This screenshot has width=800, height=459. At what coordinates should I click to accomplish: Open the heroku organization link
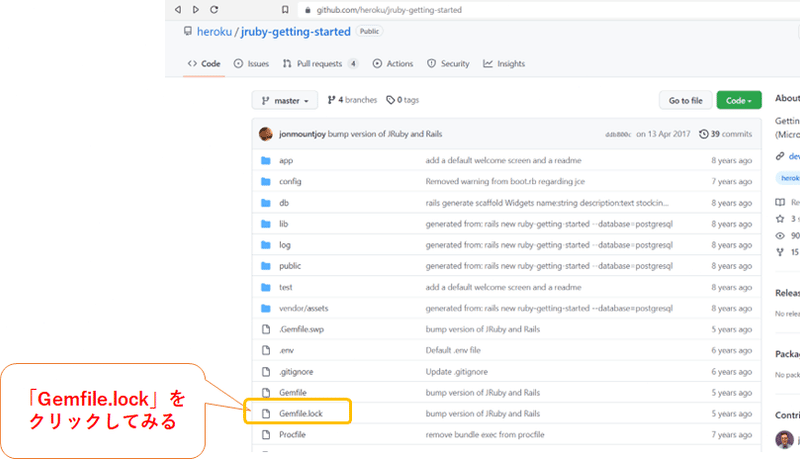(214, 32)
